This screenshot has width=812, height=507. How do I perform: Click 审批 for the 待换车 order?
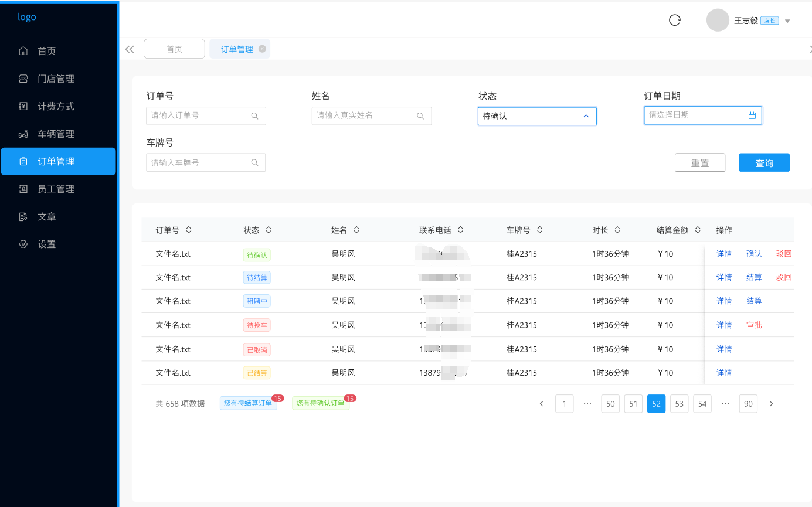(754, 325)
